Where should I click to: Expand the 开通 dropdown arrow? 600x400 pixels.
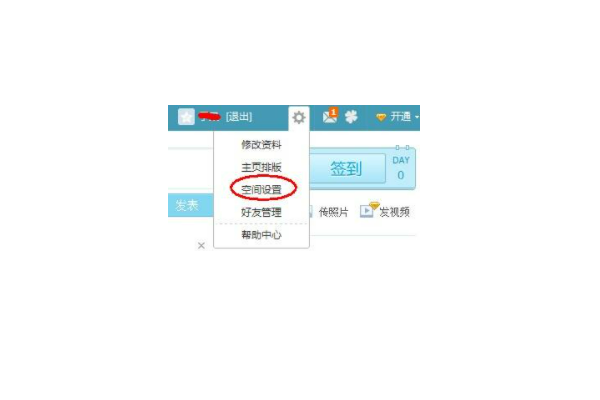tap(417, 117)
